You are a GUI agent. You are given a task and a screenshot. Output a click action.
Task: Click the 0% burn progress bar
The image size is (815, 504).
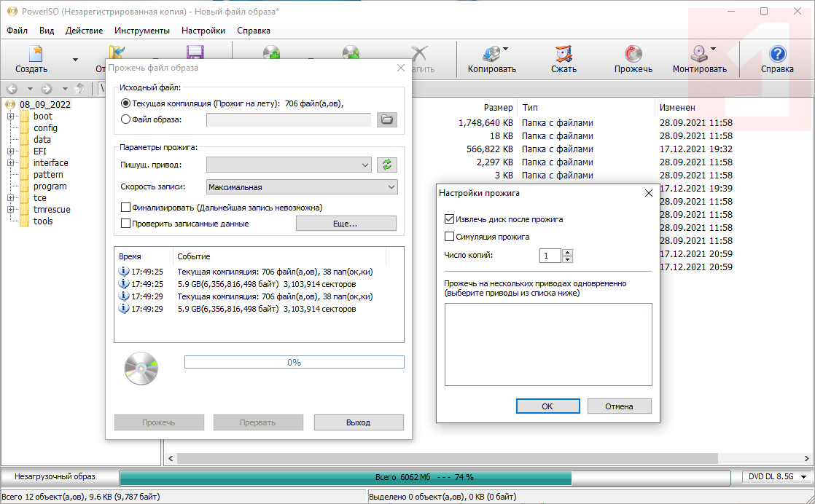tap(295, 362)
